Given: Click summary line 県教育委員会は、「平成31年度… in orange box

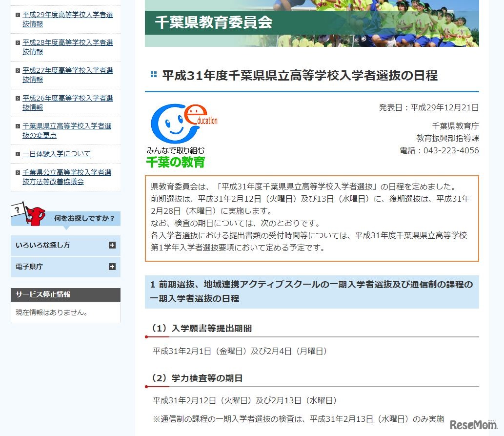Looking at the screenshot, I should point(303,187).
